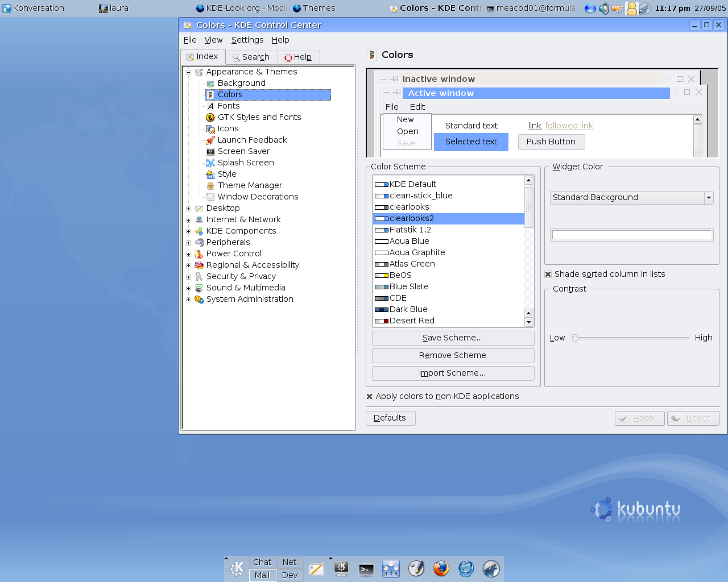The width and height of the screenshot is (728, 582).
Task: Select the BeOS color scheme
Action: 448,275
